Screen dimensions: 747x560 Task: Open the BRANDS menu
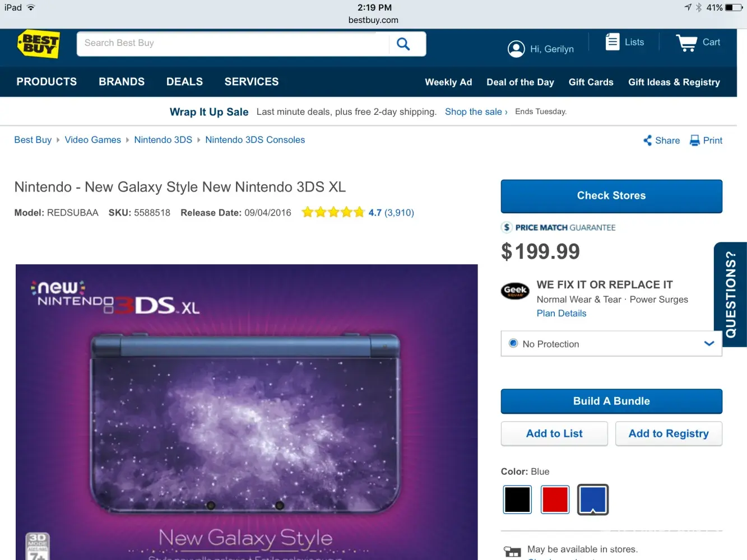[122, 82]
